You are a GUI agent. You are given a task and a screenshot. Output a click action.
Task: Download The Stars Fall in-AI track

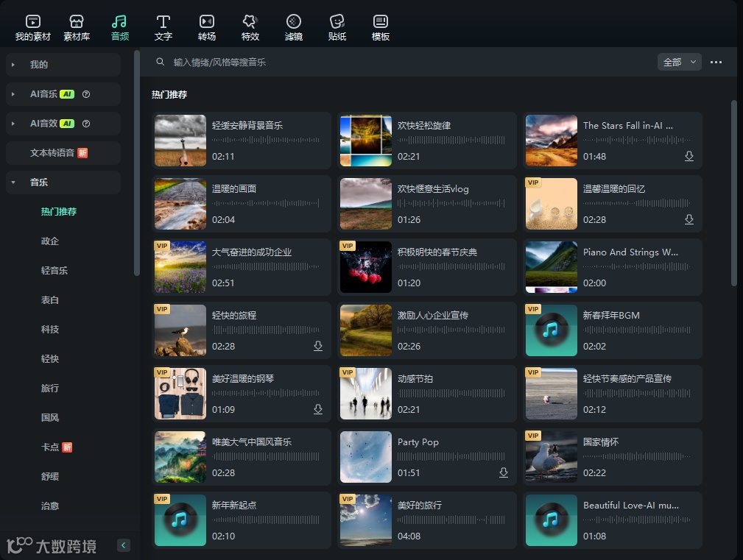(689, 156)
